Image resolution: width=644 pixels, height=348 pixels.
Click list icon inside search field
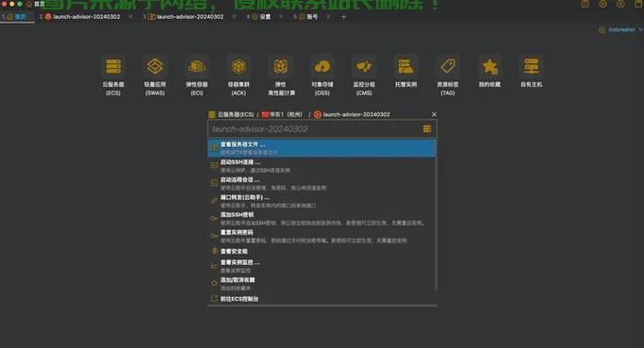(427, 129)
